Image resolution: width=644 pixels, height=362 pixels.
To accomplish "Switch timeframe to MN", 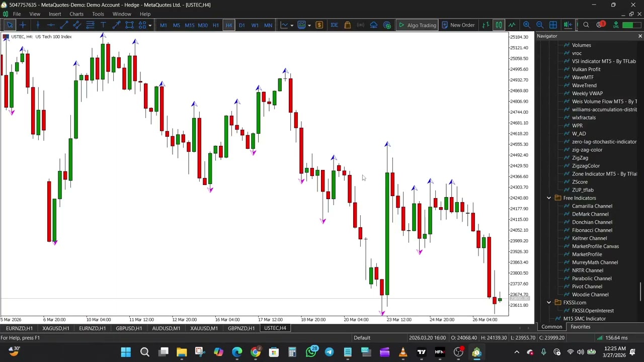I will click(268, 25).
